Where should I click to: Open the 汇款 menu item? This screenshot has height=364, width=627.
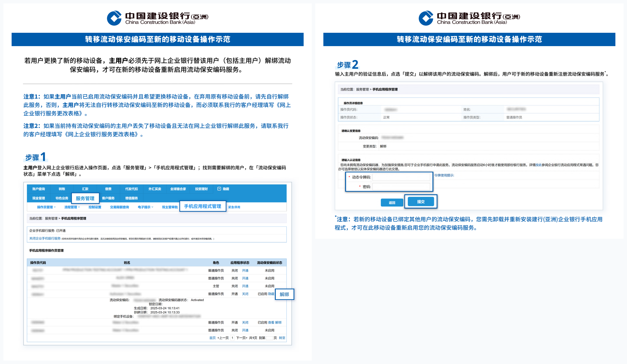[x=85, y=189]
